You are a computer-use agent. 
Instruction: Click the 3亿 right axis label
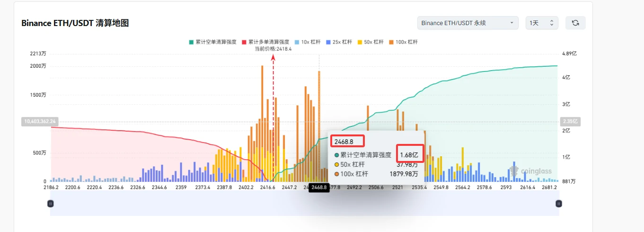click(x=567, y=104)
